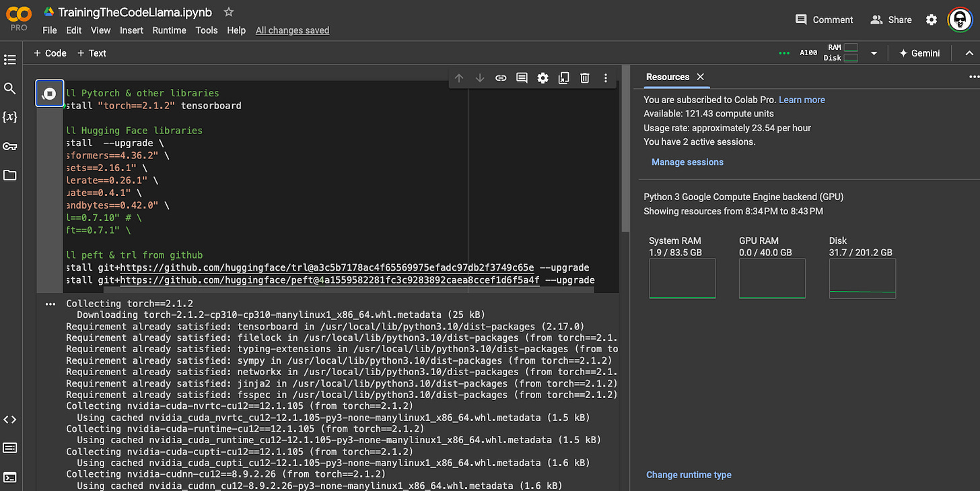Open the Code snippets sidebar icon
The image size is (980, 491).
(x=9, y=419)
